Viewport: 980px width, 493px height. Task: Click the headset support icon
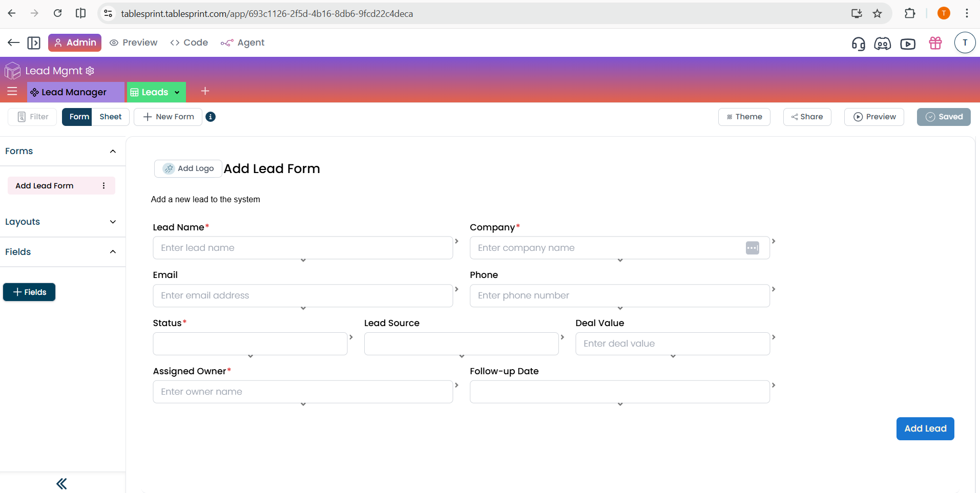(858, 44)
